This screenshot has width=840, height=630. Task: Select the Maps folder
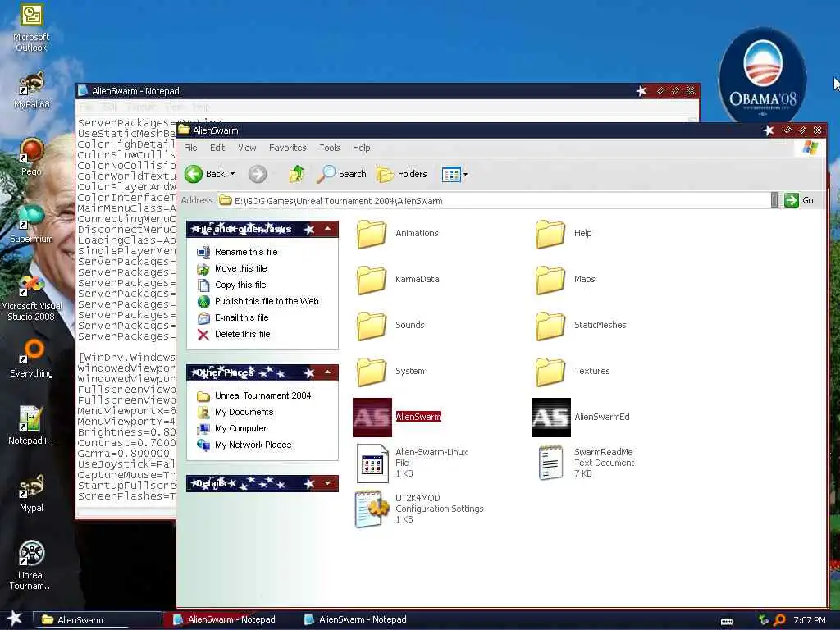565,279
